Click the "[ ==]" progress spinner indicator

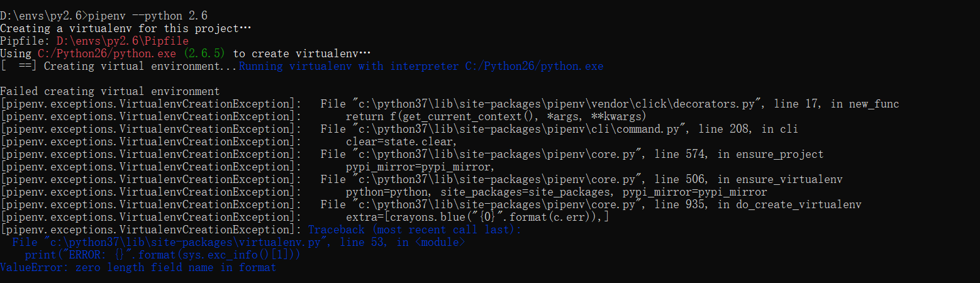19,66
